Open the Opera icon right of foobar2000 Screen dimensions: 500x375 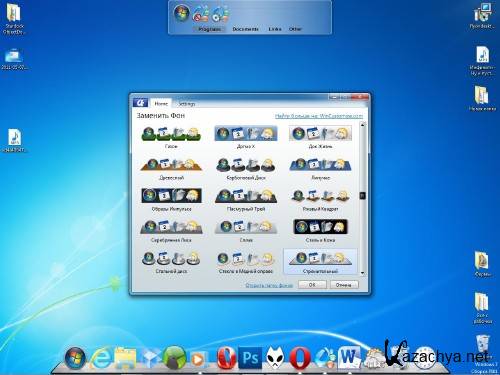[x=300, y=358]
